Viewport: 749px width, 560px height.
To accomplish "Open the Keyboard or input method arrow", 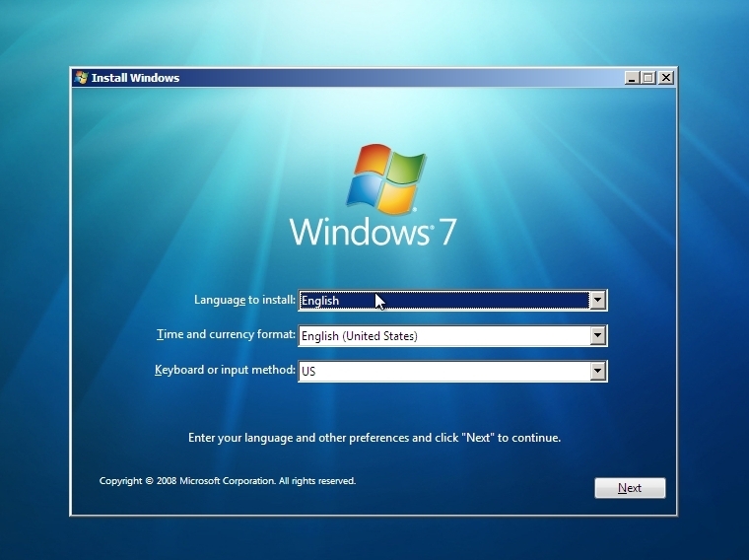I will click(597, 371).
